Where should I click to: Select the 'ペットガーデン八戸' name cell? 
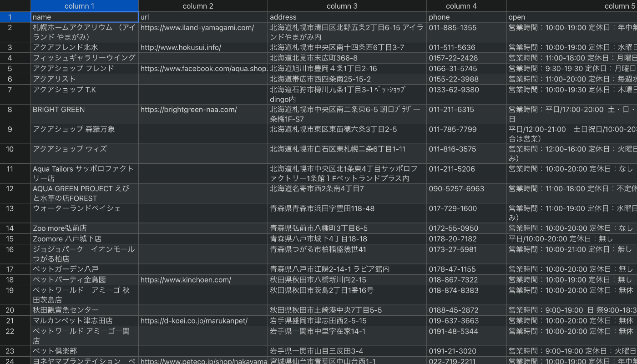click(x=85, y=269)
